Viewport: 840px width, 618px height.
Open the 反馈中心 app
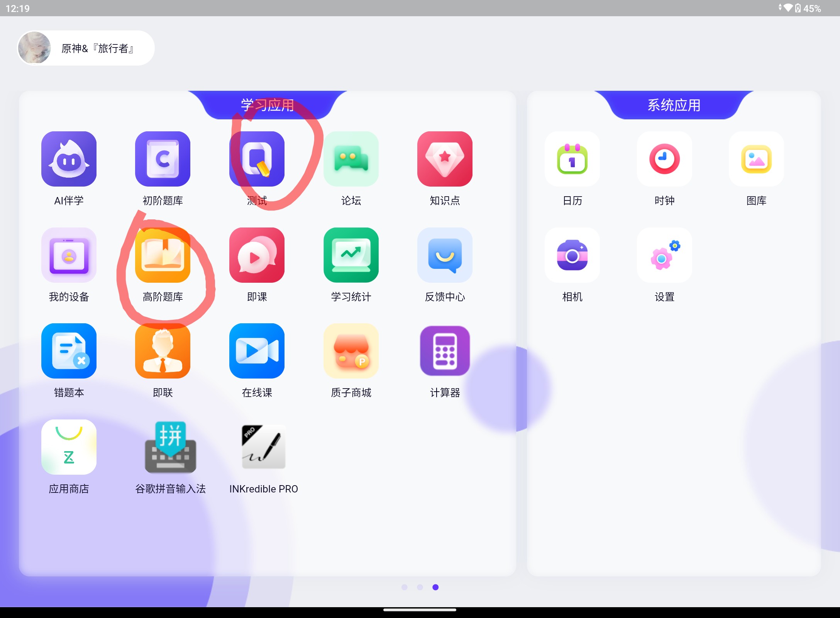[445, 255]
